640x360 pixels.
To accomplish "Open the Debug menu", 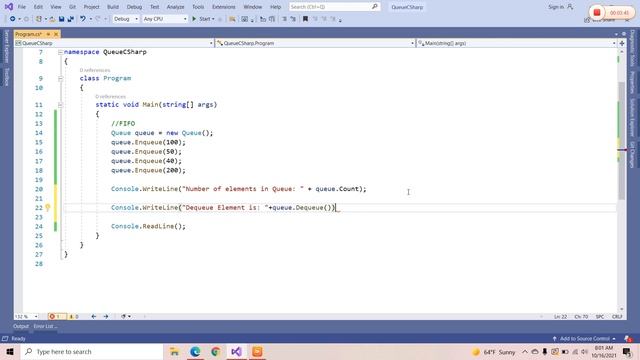I will [134, 7].
